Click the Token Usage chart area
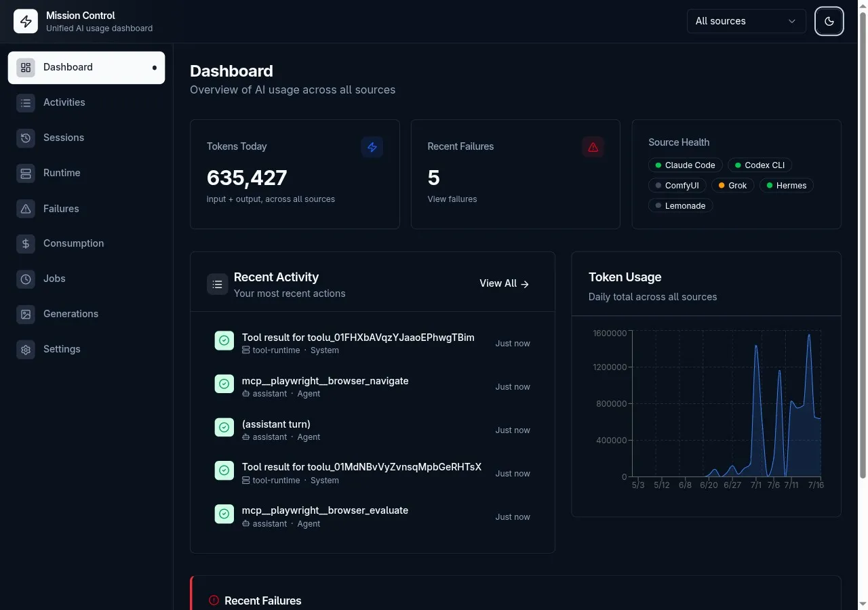Image resolution: width=868 pixels, height=610 pixels. [x=726, y=403]
